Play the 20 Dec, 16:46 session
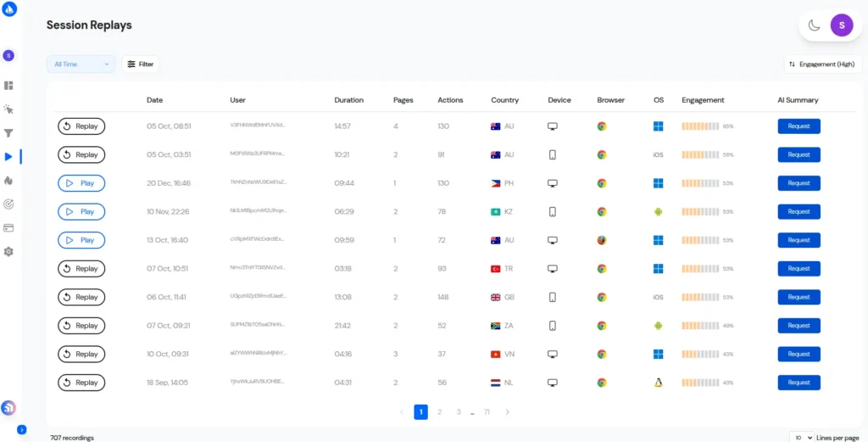868x442 pixels. coord(81,183)
